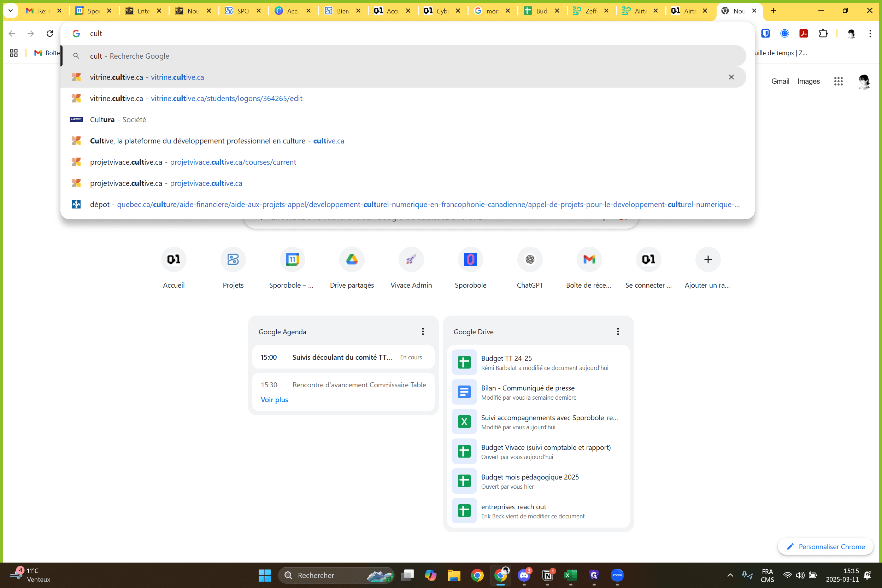
Task: Select the dépot quebec.ca suggestion
Action: (403, 204)
